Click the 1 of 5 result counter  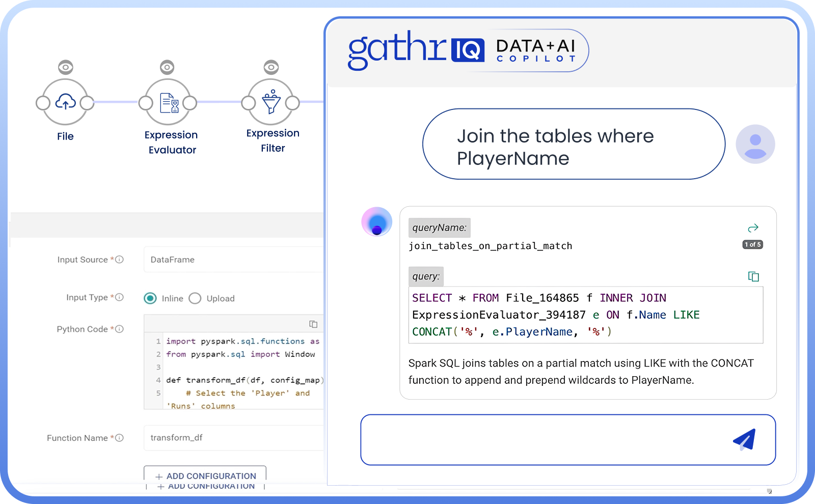click(x=752, y=245)
